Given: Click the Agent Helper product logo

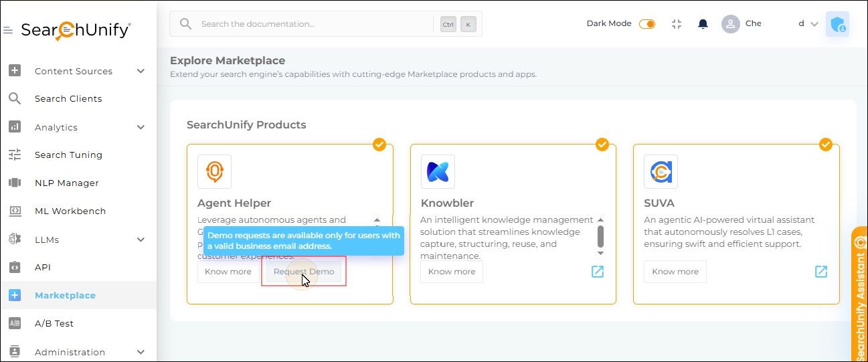Looking at the screenshot, I should 214,171.
